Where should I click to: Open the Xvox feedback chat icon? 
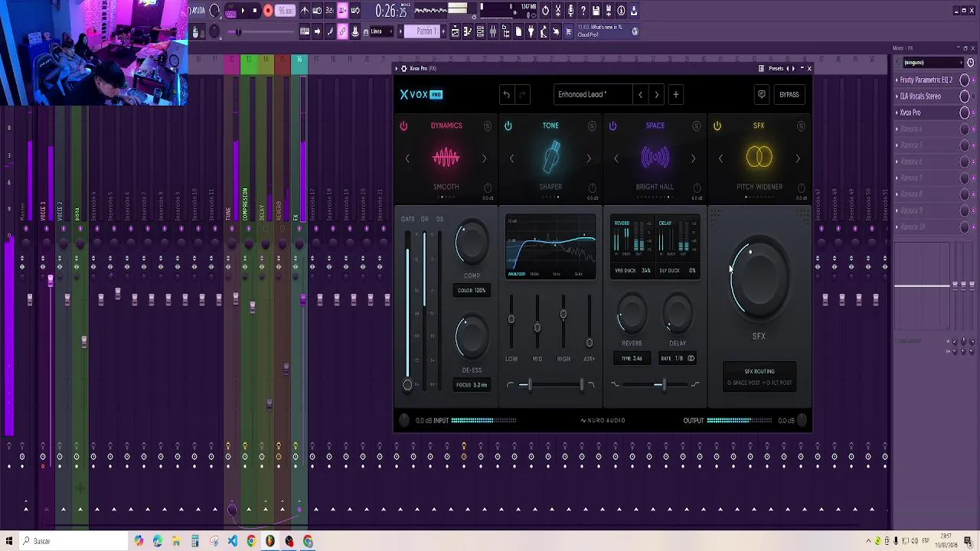click(x=761, y=95)
